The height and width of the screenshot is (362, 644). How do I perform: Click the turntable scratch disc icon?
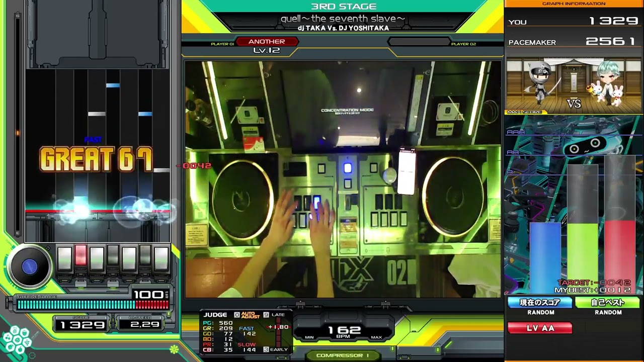click(x=30, y=267)
